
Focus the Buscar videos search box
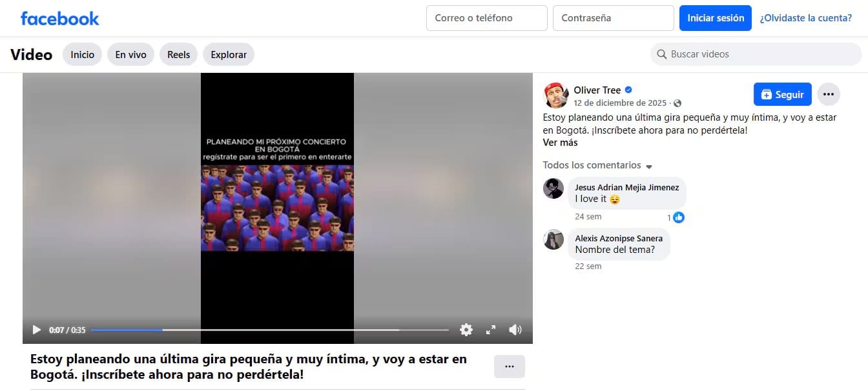coord(756,54)
